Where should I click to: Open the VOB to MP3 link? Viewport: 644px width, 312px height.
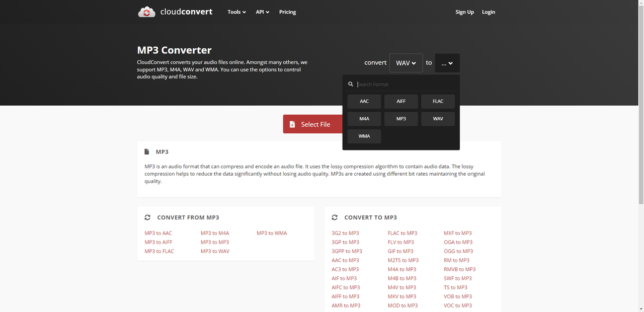(458, 296)
